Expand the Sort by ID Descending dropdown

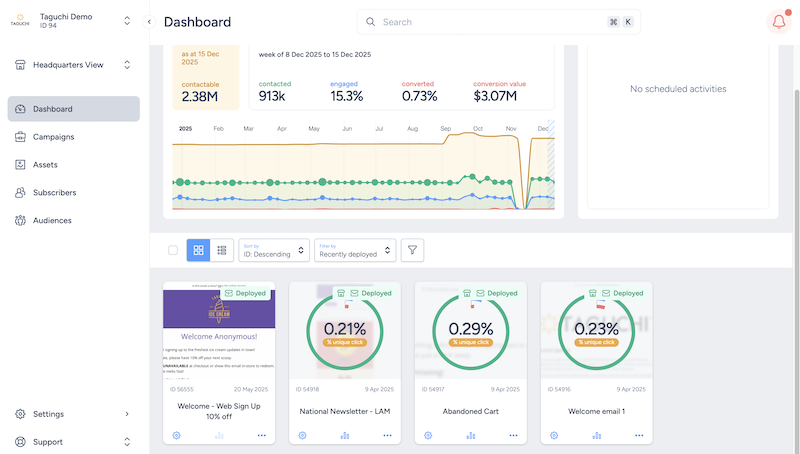coord(272,250)
